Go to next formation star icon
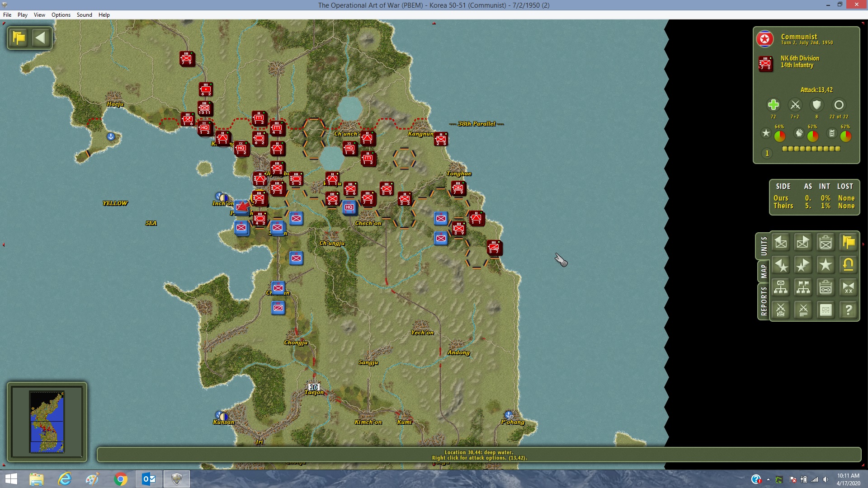Screen dimensions: 868x488 tap(803, 265)
